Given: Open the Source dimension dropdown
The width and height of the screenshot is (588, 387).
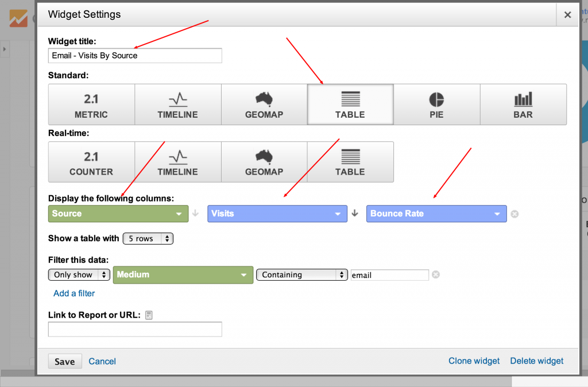Looking at the screenshot, I should click(118, 213).
